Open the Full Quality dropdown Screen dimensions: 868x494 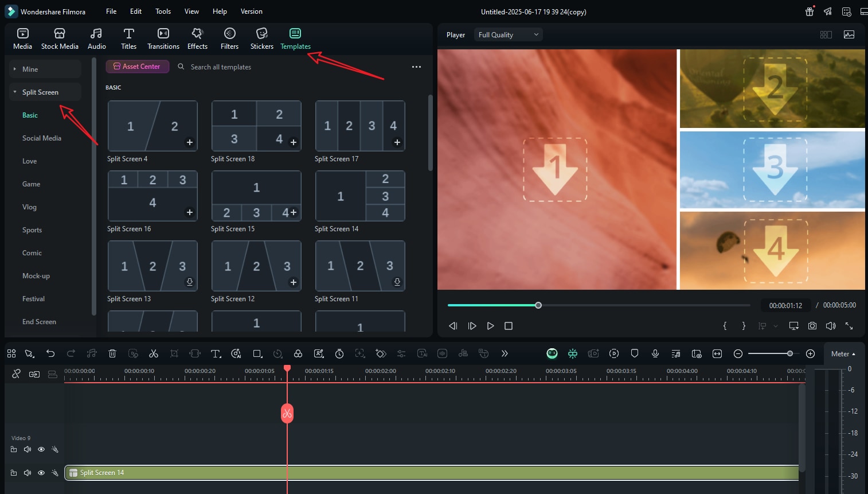tap(508, 34)
